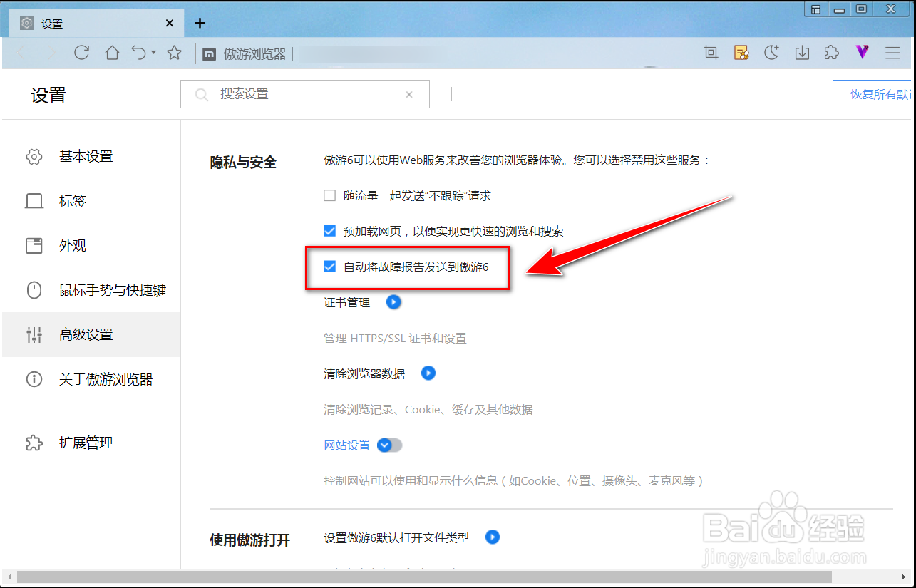
Task: Click the 清除浏览器数据 label
Action: (364, 373)
